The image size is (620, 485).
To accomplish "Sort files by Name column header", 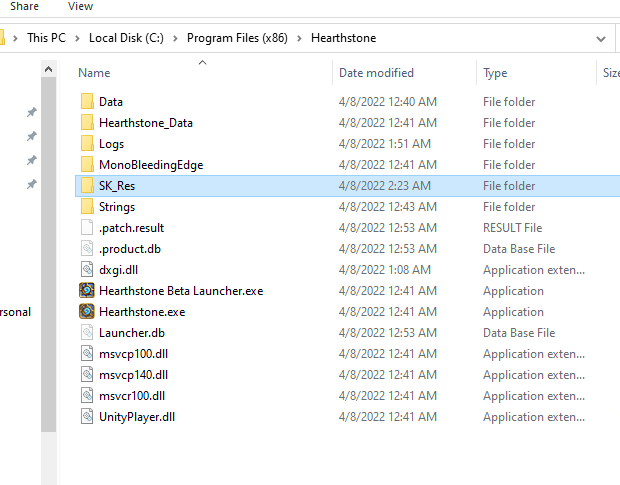I will pyautogui.click(x=95, y=73).
